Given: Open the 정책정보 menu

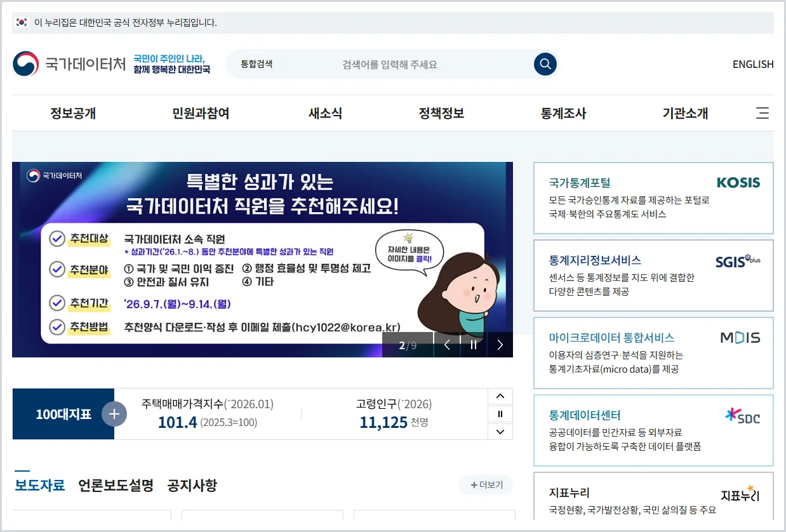Looking at the screenshot, I should 441,114.
